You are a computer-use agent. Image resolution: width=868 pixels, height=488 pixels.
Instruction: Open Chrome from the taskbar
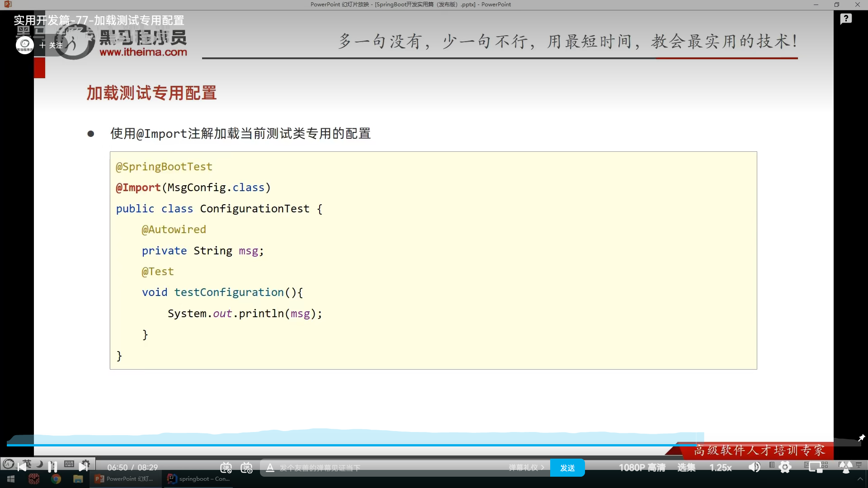click(x=56, y=479)
